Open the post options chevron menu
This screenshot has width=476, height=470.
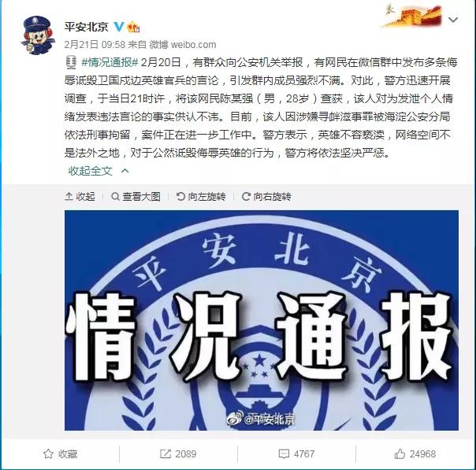pyautogui.click(x=453, y=20)
